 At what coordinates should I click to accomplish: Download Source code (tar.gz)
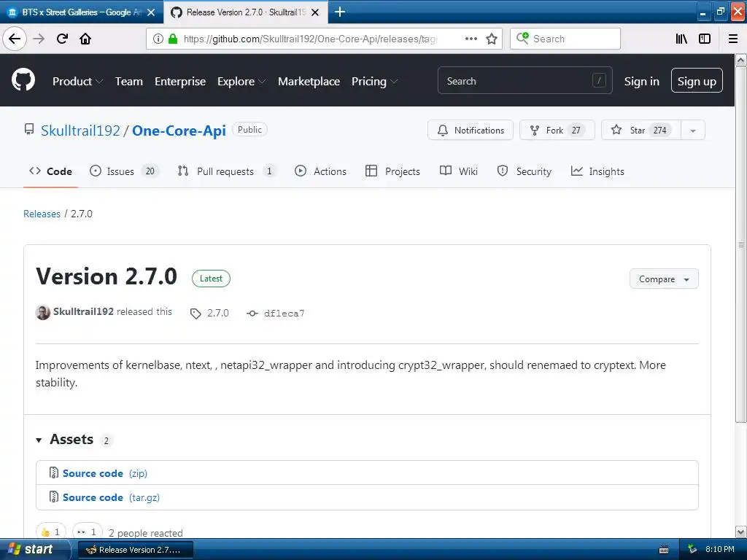[x=111, y=497]
